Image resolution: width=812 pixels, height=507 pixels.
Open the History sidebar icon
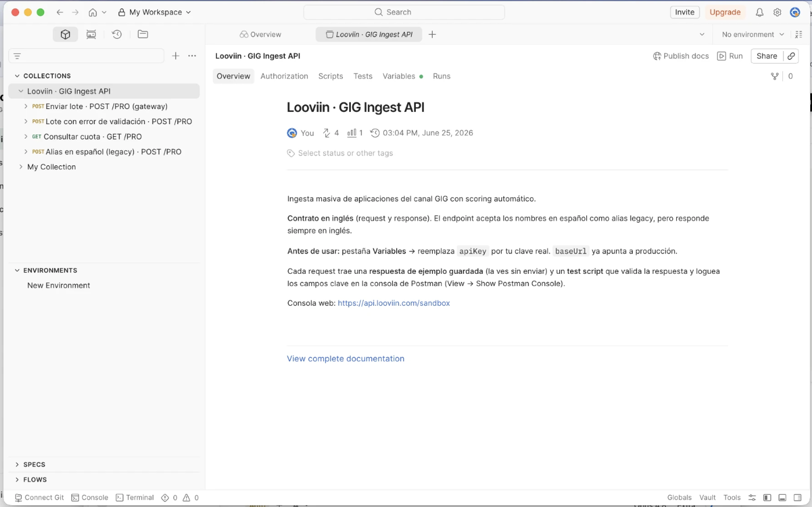(117, 34)
